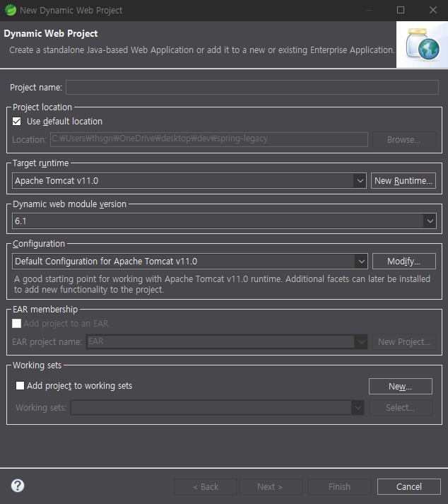The height and width of the screenshot is (504, 448).
Task: Enable Add project to working sets
Action: click(x=20, y=386)
